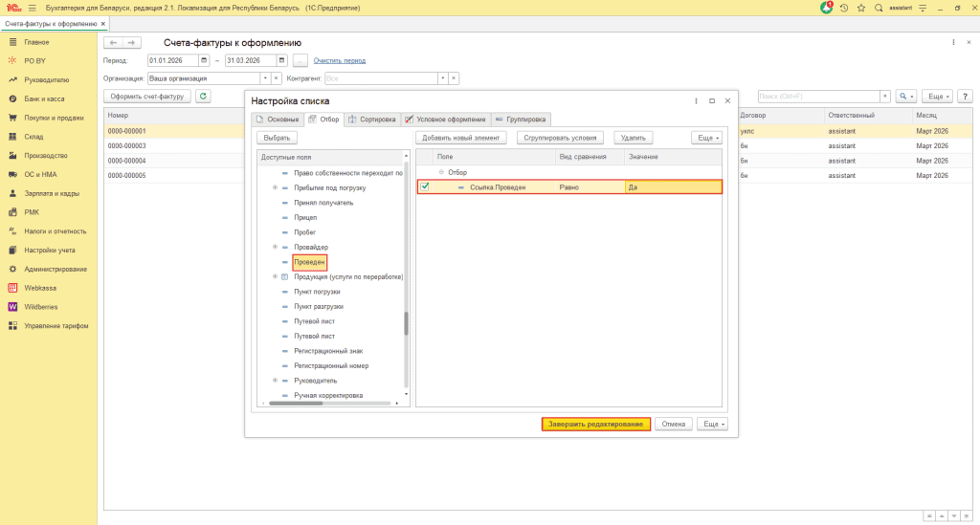Click the green refresh list icon

[203, 97]
